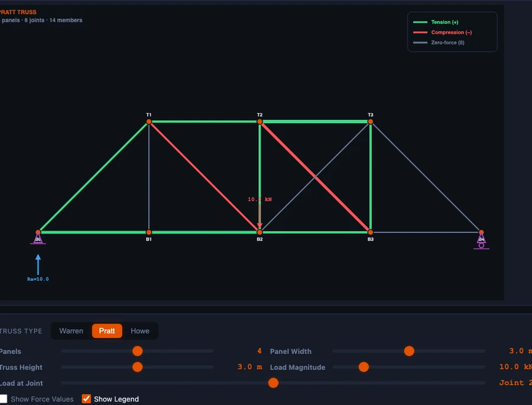Click the blue Ra reaction arrow
The height and width of the screenshot is (405, 532).
(x=38, y=265)
